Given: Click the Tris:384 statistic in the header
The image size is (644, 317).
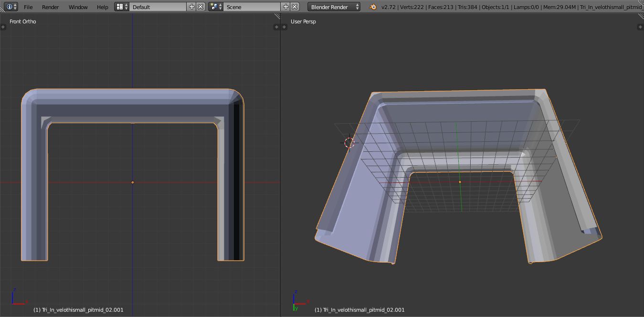Looking at the screenshot, I should click(x=468, y=7).
